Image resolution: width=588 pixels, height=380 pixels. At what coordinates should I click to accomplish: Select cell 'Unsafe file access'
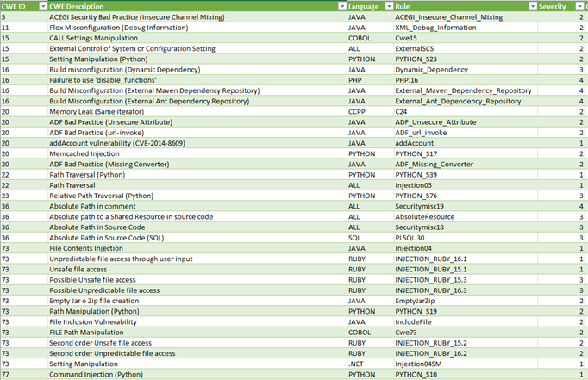point(197,269)
